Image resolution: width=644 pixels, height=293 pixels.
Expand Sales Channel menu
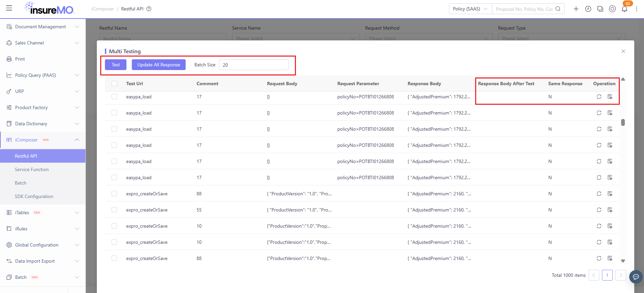tap(43, 43)
